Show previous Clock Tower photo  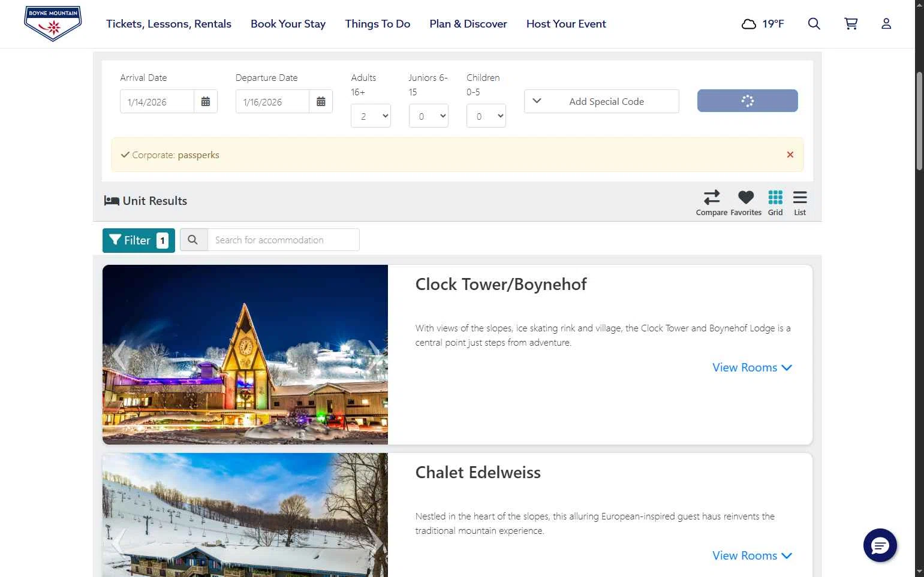(x=120, y=355)
